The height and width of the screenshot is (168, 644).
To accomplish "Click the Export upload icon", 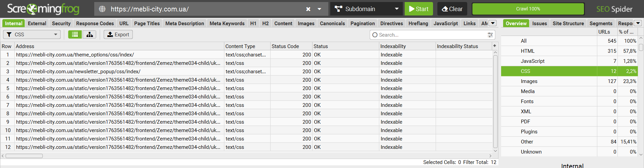I will (110, 35).
